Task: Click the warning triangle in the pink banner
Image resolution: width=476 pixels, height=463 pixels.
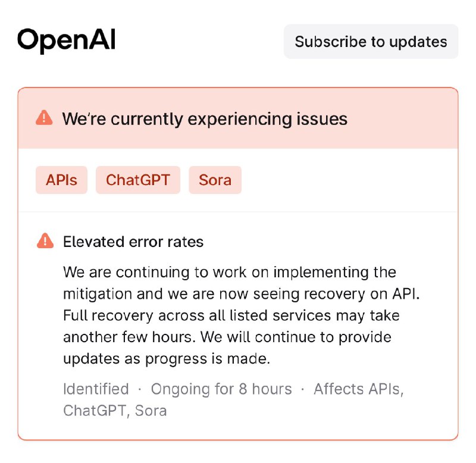Action: 44,118
